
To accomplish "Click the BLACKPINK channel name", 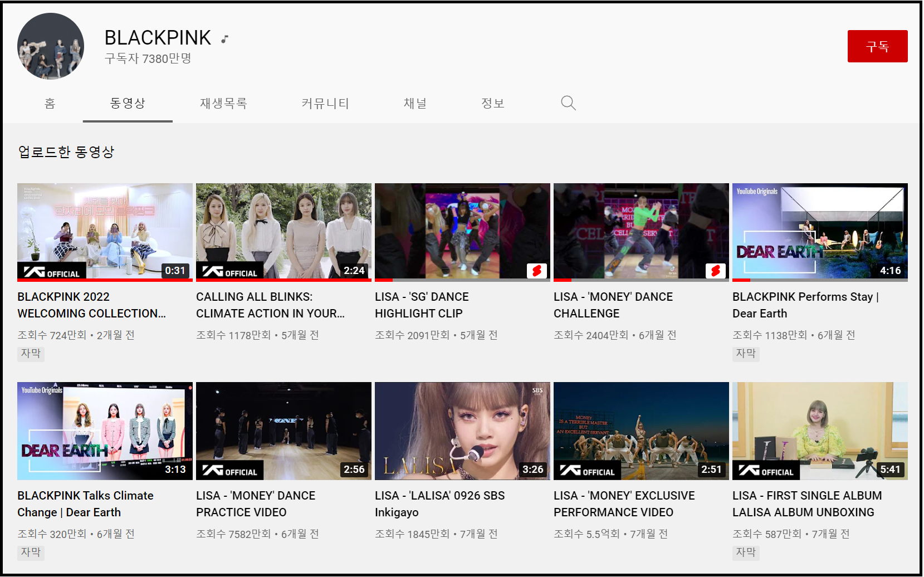I will [x=158, y=38].
